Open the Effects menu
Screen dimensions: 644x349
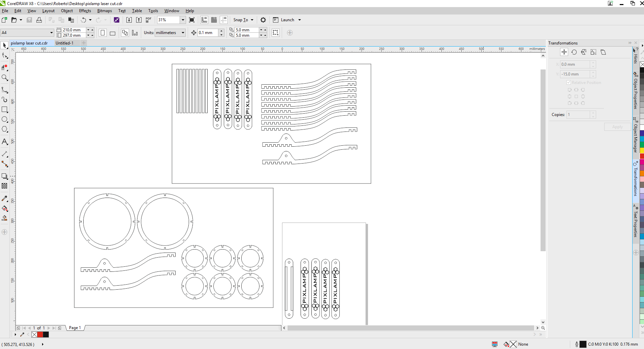(x=85, y=11)
